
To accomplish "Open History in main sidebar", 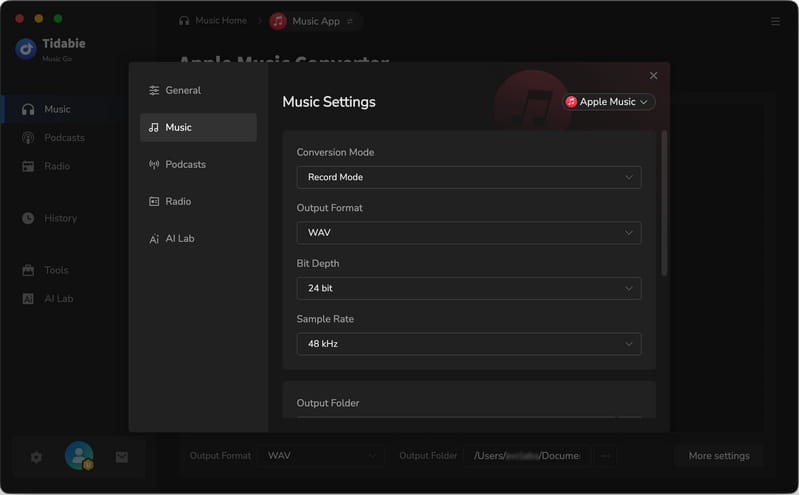I will (64, 218).
